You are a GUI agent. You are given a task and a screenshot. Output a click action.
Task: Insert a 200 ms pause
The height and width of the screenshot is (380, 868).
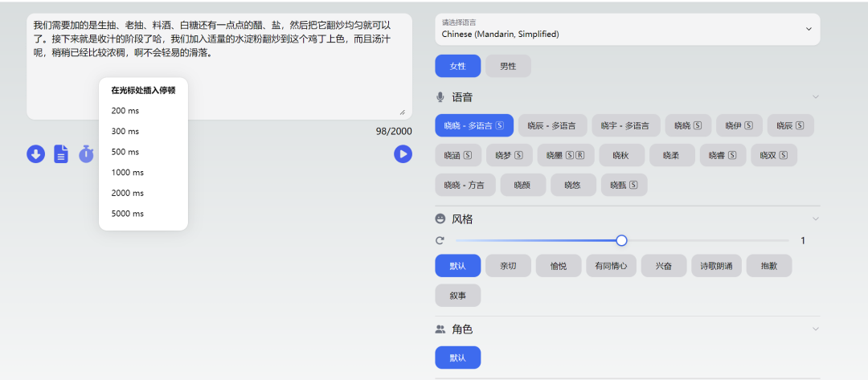[143, 111]
